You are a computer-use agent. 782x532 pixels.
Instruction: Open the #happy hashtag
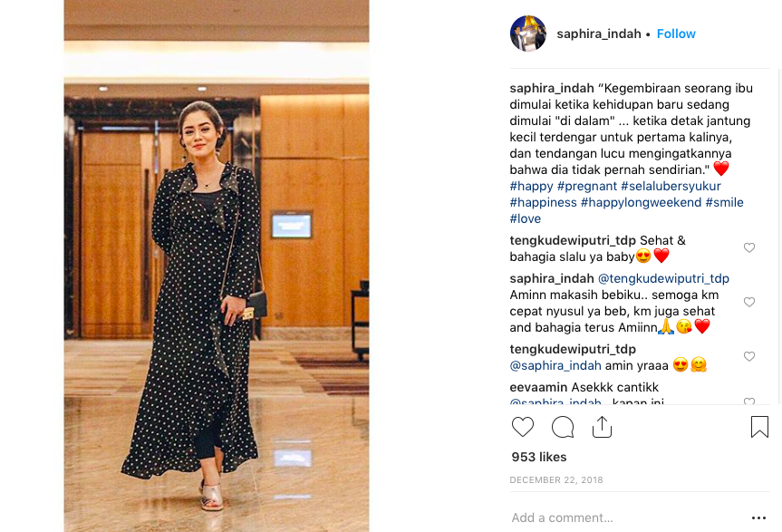tap(531, 186)
